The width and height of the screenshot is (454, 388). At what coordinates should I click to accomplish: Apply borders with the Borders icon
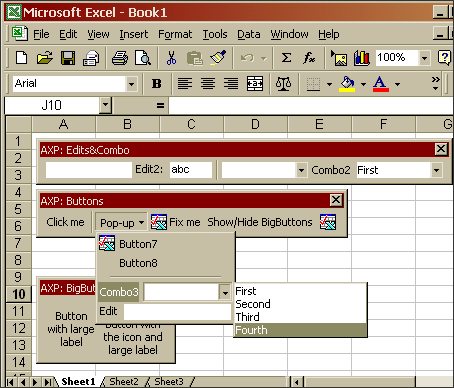313,84
